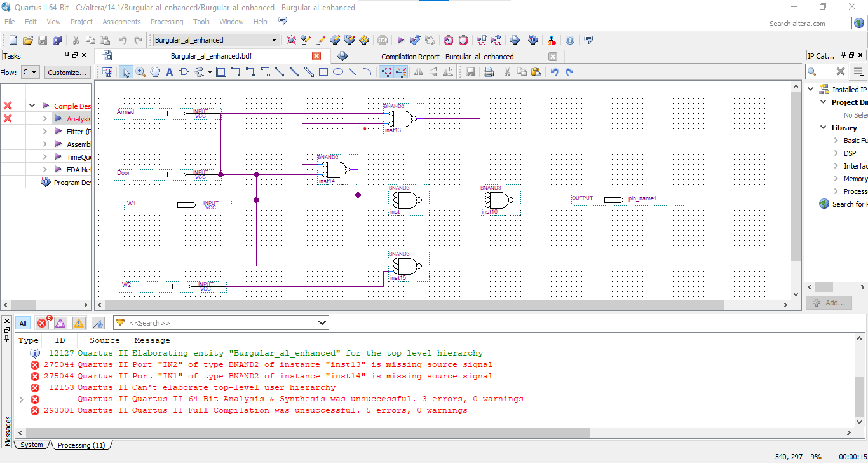
Task: Expand the Library item in IP Catalog
Action: (x=823, y=127)
